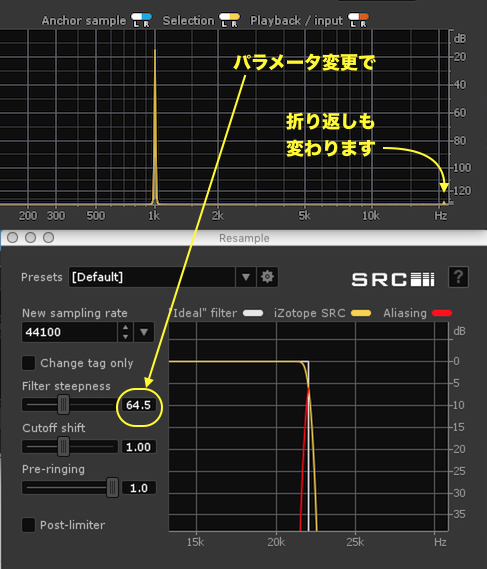487x569 pixels.
Task: Click the help question mark button
Action: click(458, 277)
